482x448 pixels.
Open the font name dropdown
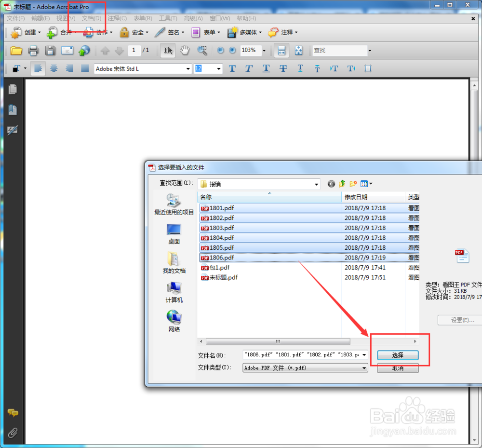(x=188, y=68)
